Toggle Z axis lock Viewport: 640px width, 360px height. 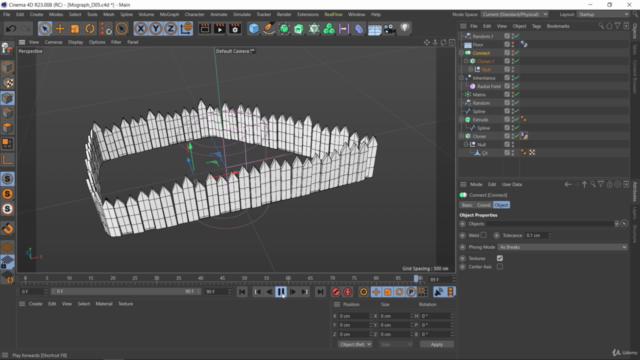171,29
